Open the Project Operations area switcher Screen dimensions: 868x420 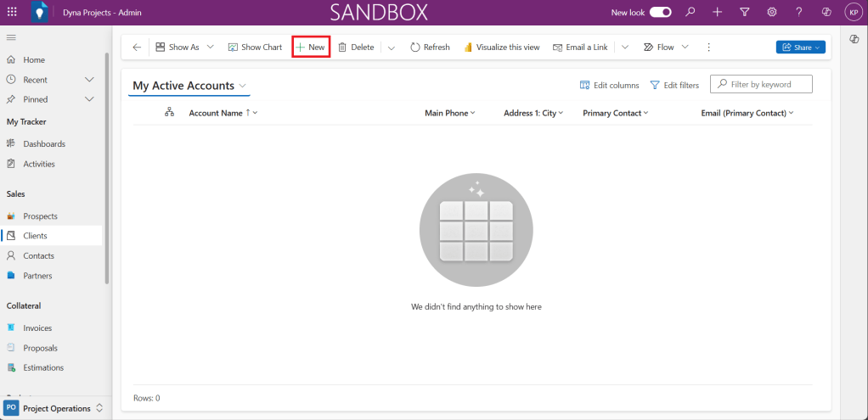[56, 408]
